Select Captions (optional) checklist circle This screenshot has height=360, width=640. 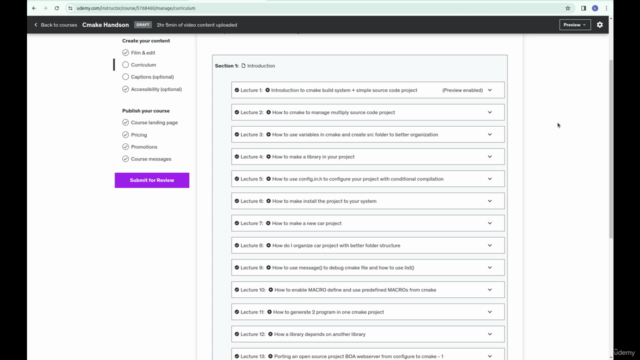pos(125,77)
